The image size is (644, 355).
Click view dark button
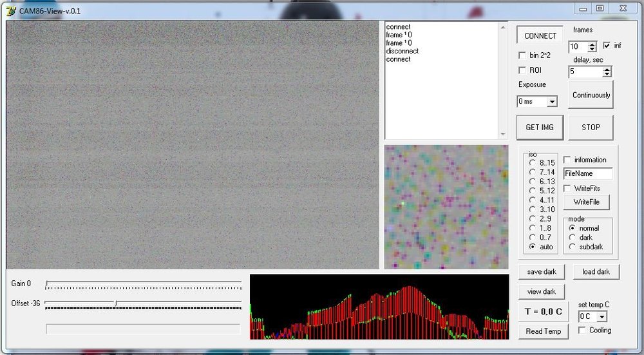[542, 292]
